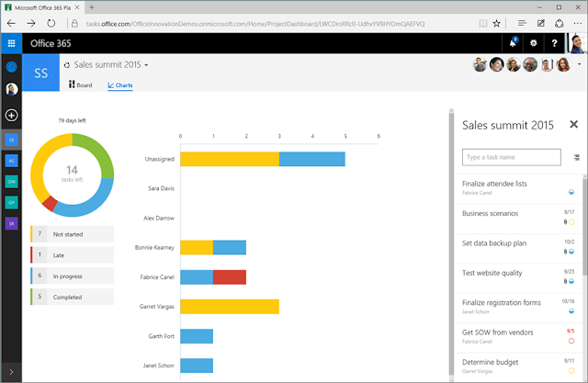Click the large SS plan tile
The width and height of the screenshot is (588, 383).
click(x=40, y=73)
